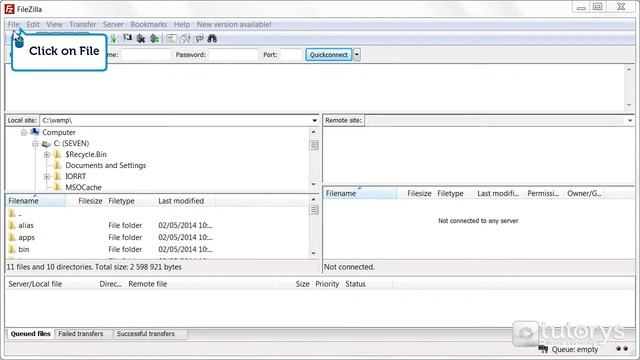Click the reconnect to last server icon

click(x=154, y=38)
